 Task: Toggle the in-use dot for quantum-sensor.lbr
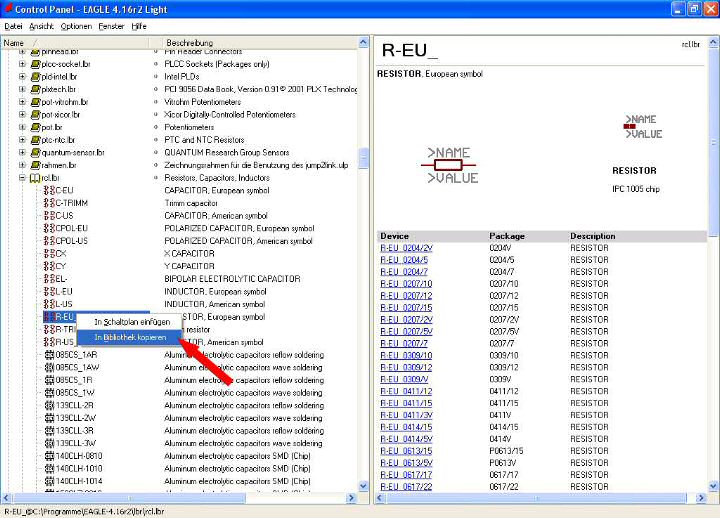pos(156,153)
